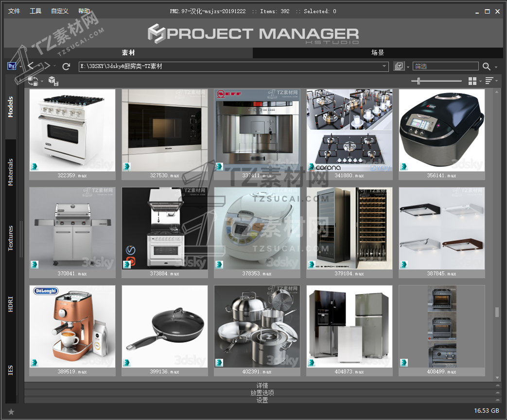
Task: Click the Photoshop icon in toolbar
Action: [x=12, y=66]
